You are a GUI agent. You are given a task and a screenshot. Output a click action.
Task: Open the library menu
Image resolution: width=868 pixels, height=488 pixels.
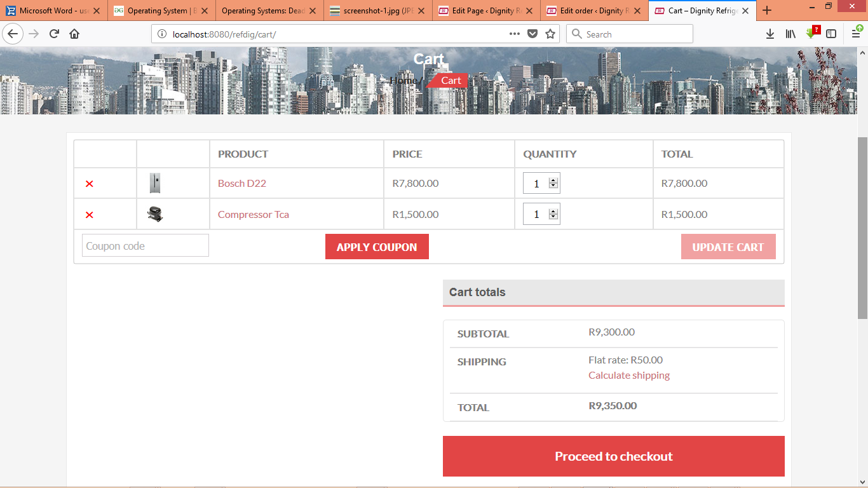[x=790, y=34]
